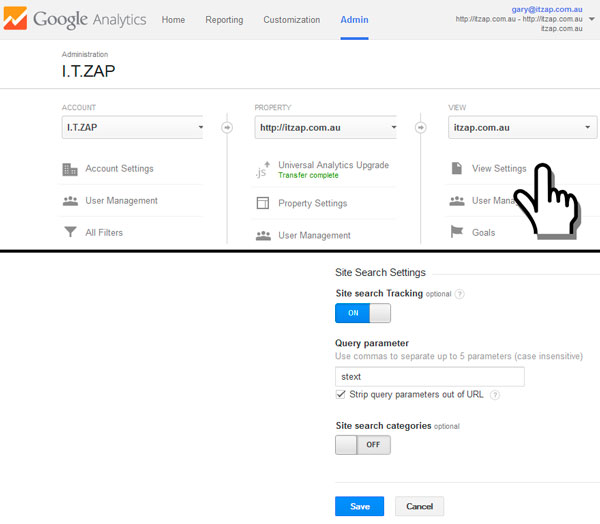This screenshot has height=524, width=600.
Task: Open the itzap.com.au view dropdown
Action: 520,128
